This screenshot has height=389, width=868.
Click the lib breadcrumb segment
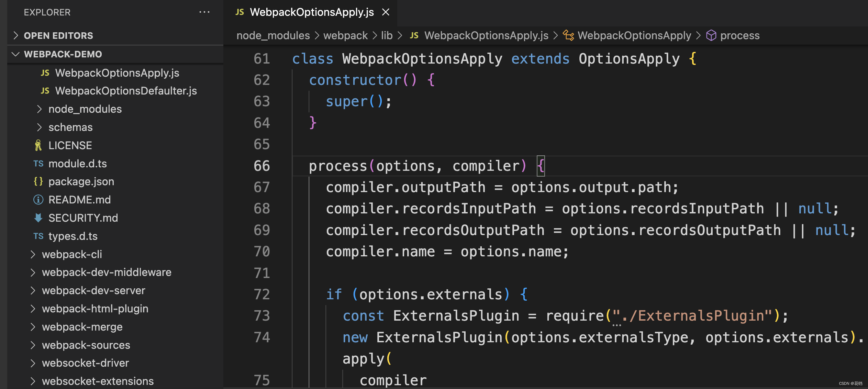(387, 35)
